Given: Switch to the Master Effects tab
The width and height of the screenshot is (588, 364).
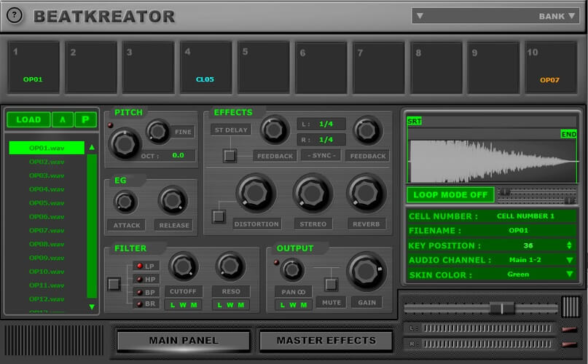Looking at the screenshot, I should click(x=326, y=341).
